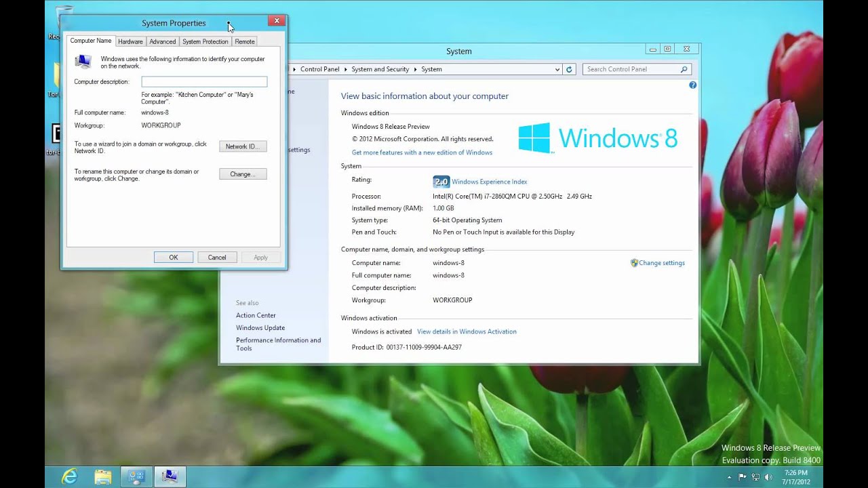Open the Windows Experience Index link

[489, 182]
